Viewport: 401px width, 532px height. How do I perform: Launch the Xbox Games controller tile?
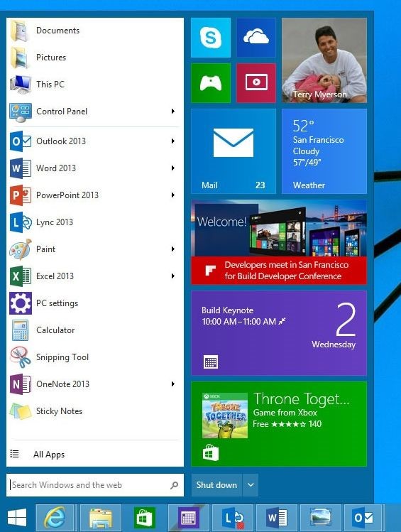click(x=211, y=83)
